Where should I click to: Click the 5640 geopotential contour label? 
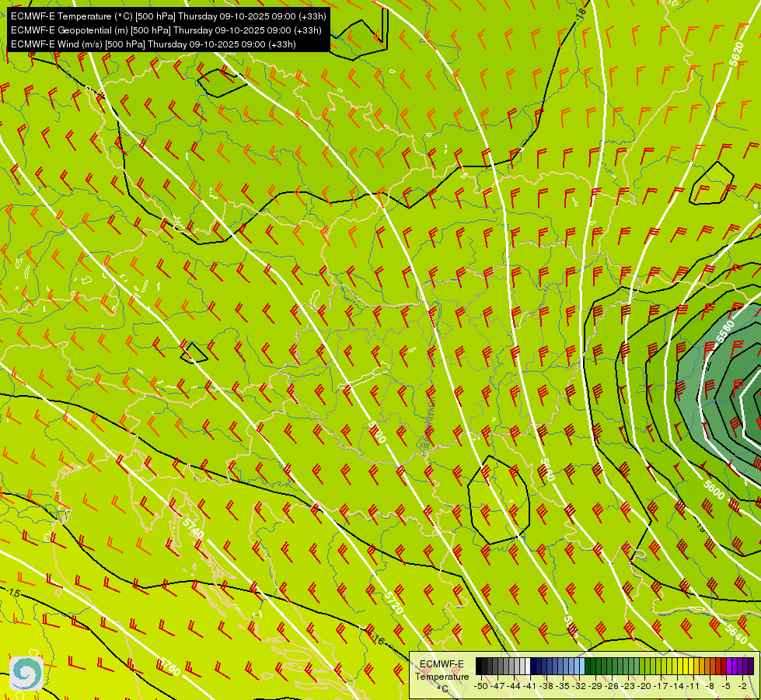[736, 634]
